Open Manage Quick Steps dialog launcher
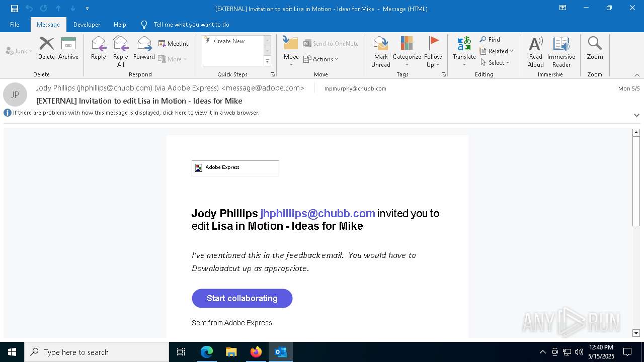 (x=273, y=74)
